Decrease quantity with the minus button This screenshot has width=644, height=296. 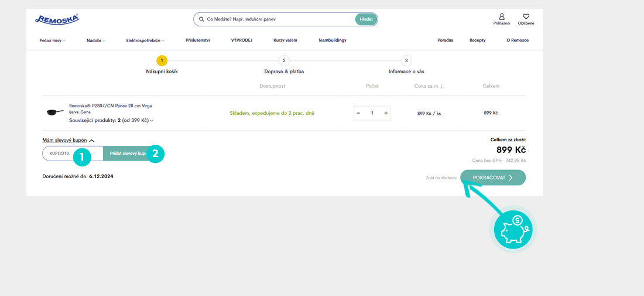358,113
